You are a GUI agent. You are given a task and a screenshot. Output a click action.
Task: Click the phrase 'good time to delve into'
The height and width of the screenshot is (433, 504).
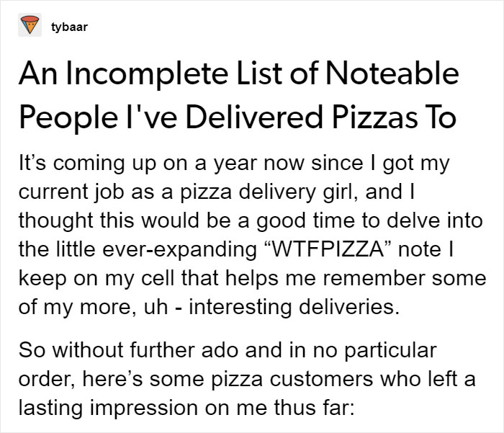[x=369, y=220]
